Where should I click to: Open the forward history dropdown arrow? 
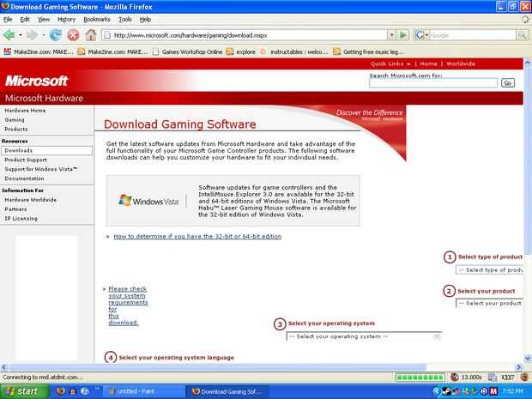[x=44, y=35]
